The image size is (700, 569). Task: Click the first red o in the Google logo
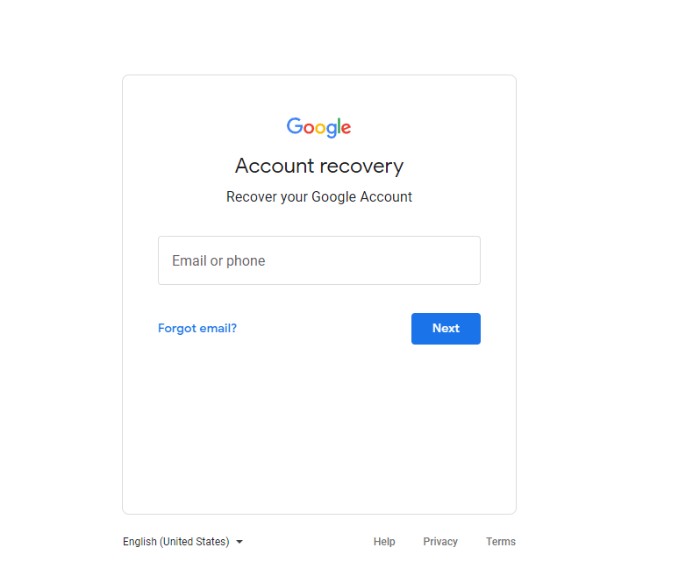pyautogui.click(x=308, y=129)
